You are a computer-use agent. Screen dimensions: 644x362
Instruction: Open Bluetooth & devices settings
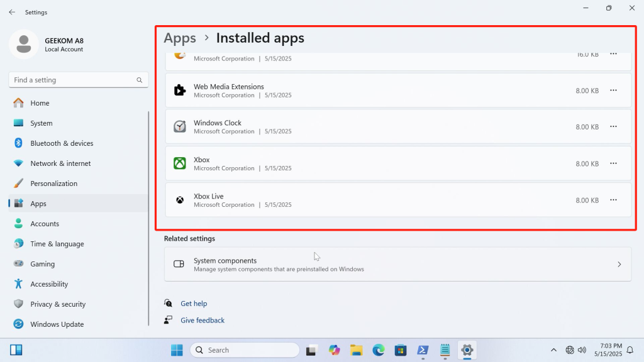pyautogui.click(x=78, y=143)
